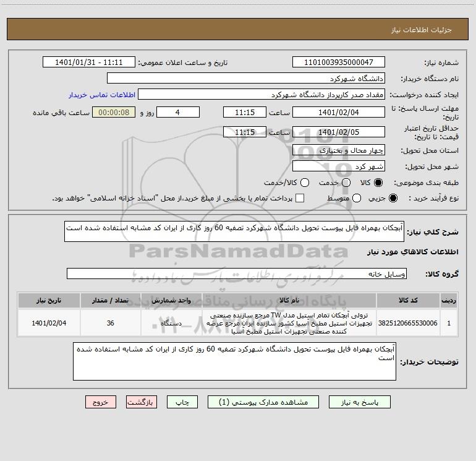
Task: Click the remaining days field showing 4
Action: point(178,112)
